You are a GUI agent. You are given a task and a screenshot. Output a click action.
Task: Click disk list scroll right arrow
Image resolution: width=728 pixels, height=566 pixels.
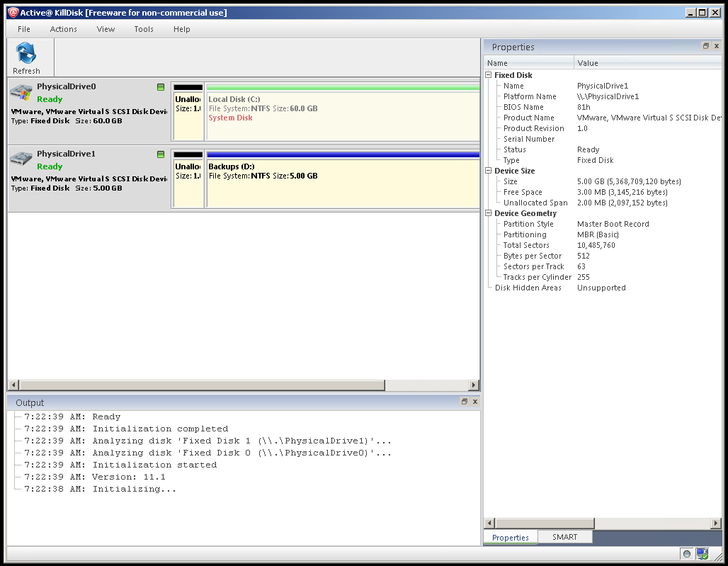coord(474,385)
